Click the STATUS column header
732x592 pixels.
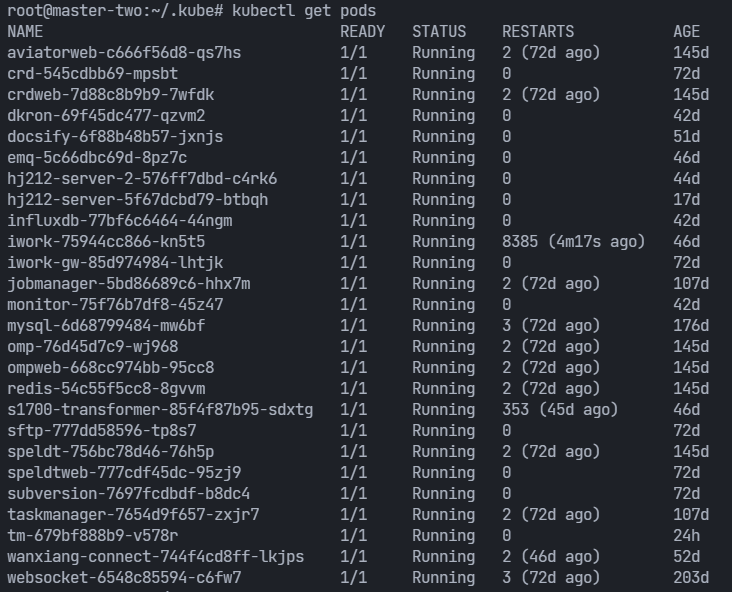pyautogui.click(x=439, y=32)
